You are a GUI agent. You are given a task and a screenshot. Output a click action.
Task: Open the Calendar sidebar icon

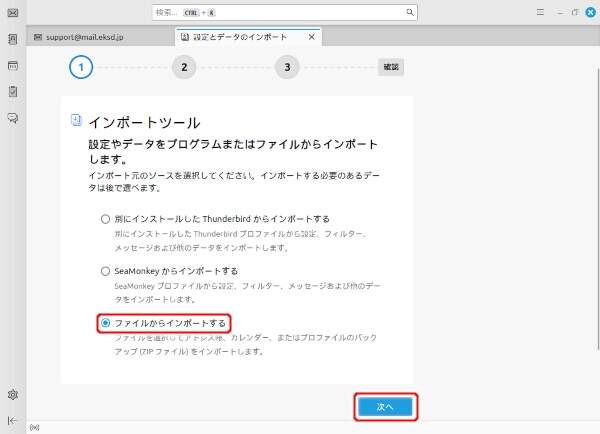tap(13, 65)
